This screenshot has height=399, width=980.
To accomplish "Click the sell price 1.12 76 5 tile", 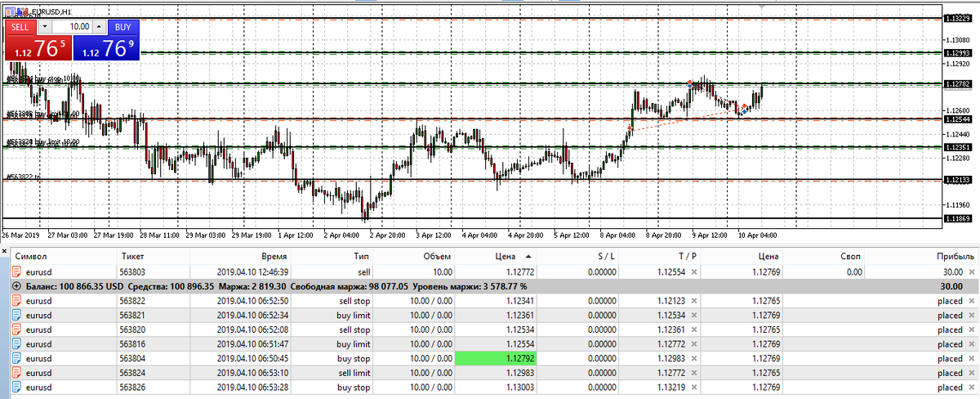I will coord(38,47).
